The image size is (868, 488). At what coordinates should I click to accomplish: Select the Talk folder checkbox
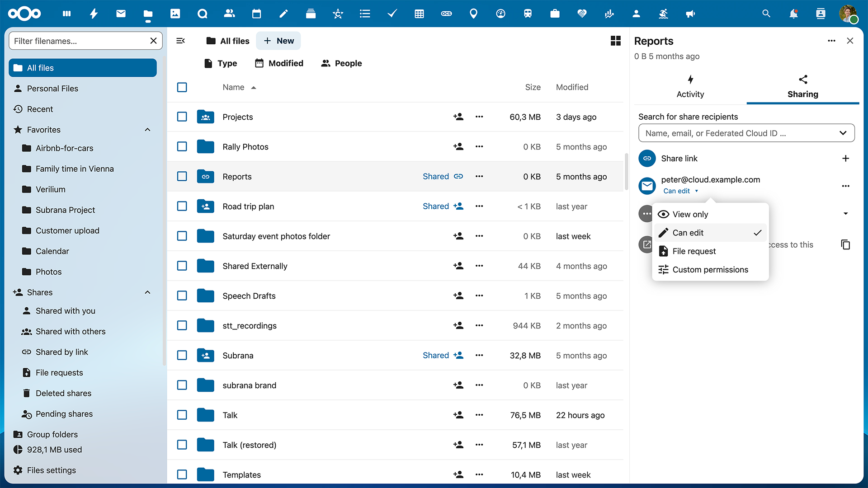point(182,415)
